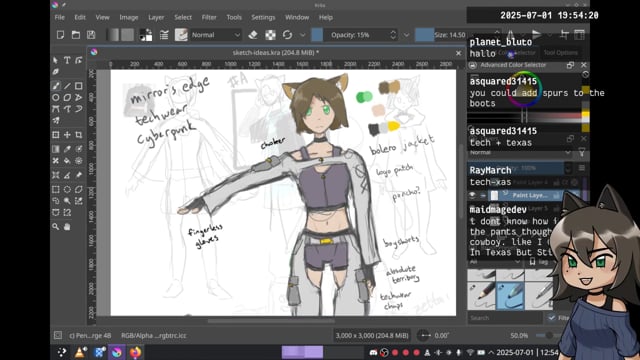Select the Freehand Brush tool
This screenshot has width=640, height=360.
coord(56,86)
